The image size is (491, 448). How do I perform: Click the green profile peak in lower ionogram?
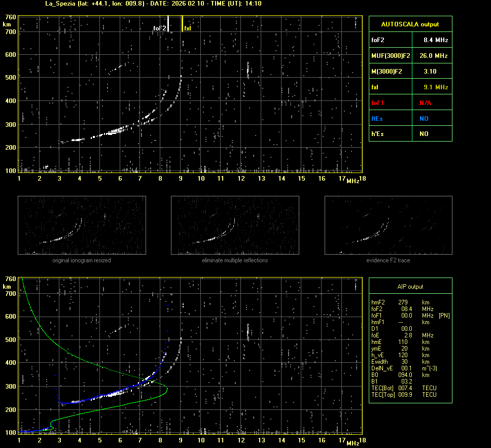coord(167,389)
